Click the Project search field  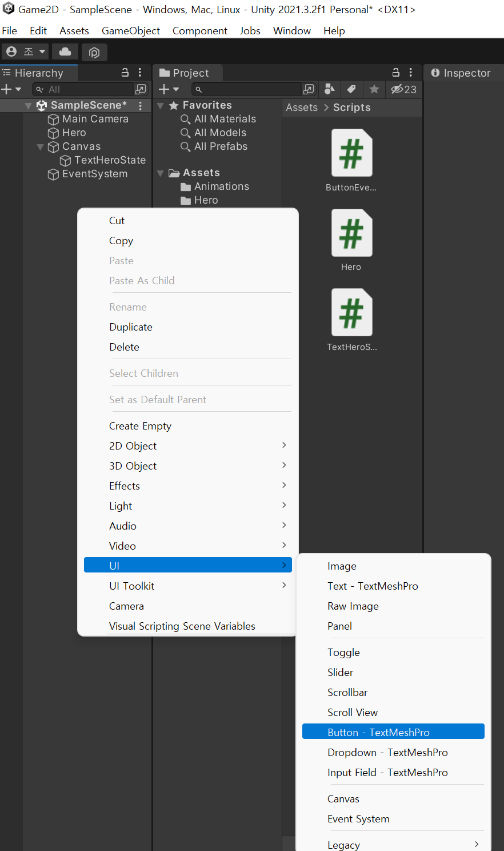click(246, 89)
